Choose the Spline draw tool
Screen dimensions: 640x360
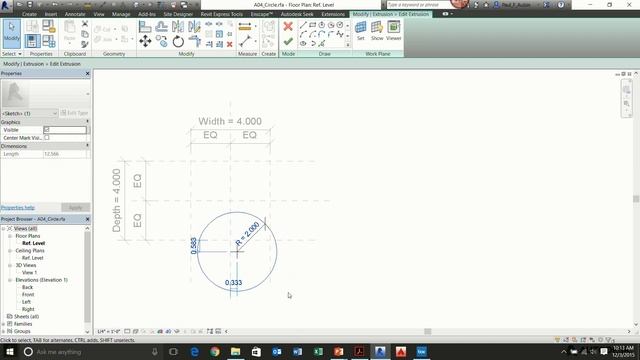pos(340,34)
